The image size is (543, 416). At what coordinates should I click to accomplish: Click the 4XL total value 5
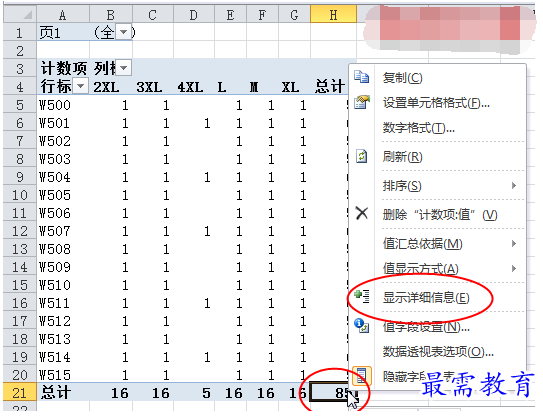(x=194, y=393)
